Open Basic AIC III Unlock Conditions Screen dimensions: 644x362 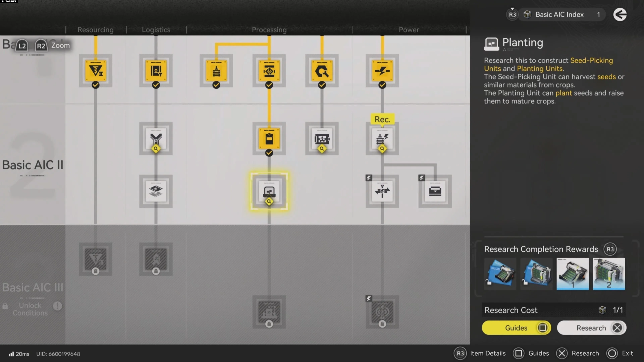[30, 309]
